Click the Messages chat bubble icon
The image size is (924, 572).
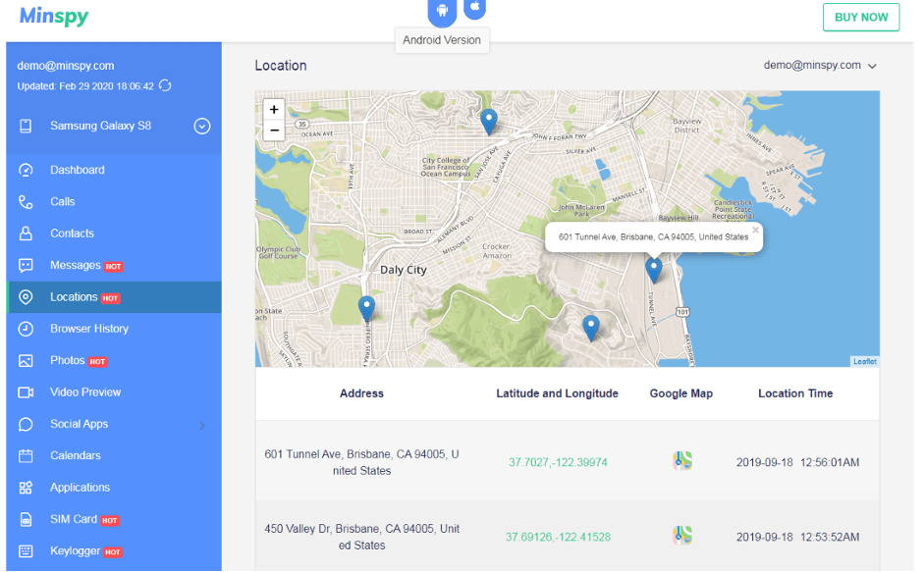point(26,265)
